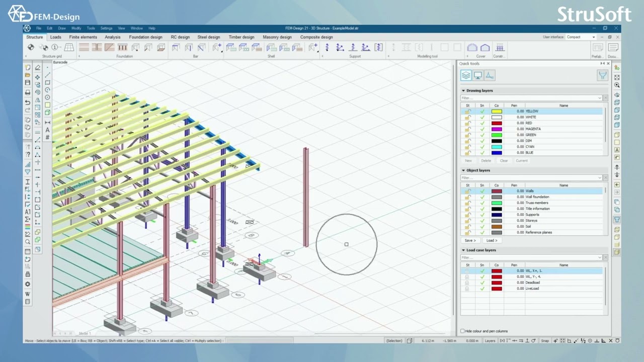The image size is (644, 362).
Task: Click the W icon in left toolbar
Action: pyautogui.click(x=28, y=294)
